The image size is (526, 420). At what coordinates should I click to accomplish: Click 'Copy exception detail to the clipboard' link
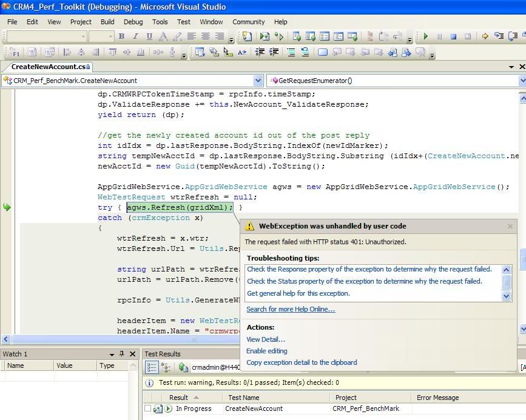coord(302,362)
